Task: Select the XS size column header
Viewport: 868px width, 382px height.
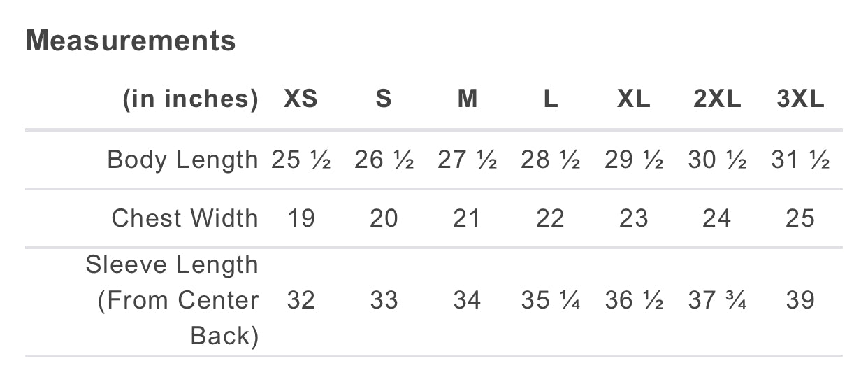Action: [x=301, y=99]
